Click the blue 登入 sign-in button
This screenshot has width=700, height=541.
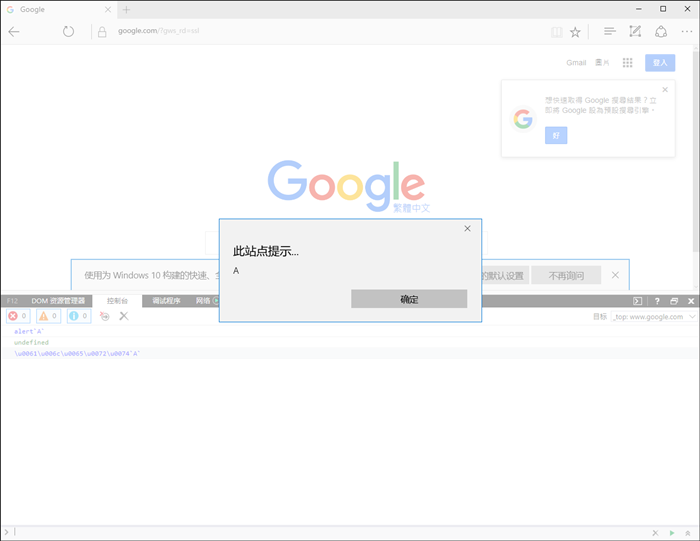(660, 62)
